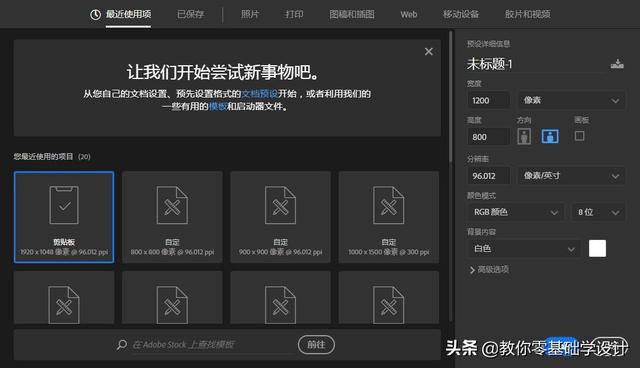Click the height field showing 800
This screenshot has width=640, height=368.
click(488, 137)
